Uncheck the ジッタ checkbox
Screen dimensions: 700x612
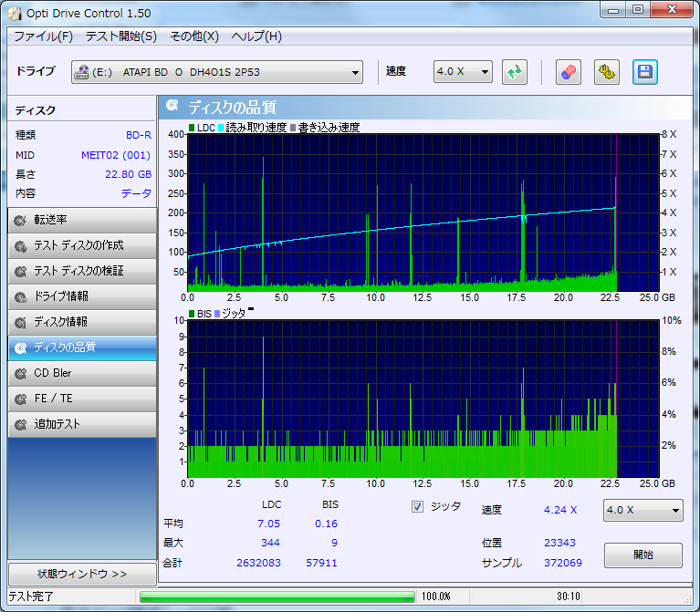point(417,507)
